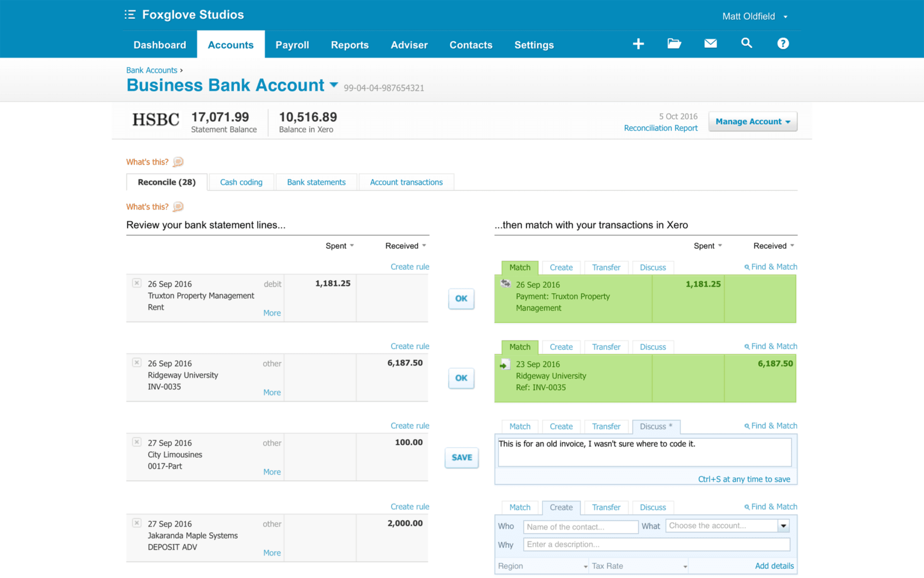This screenshot has width=924, height=578.
Task: Click the search magnifier icon in top navigation
Action: [746, 44]
